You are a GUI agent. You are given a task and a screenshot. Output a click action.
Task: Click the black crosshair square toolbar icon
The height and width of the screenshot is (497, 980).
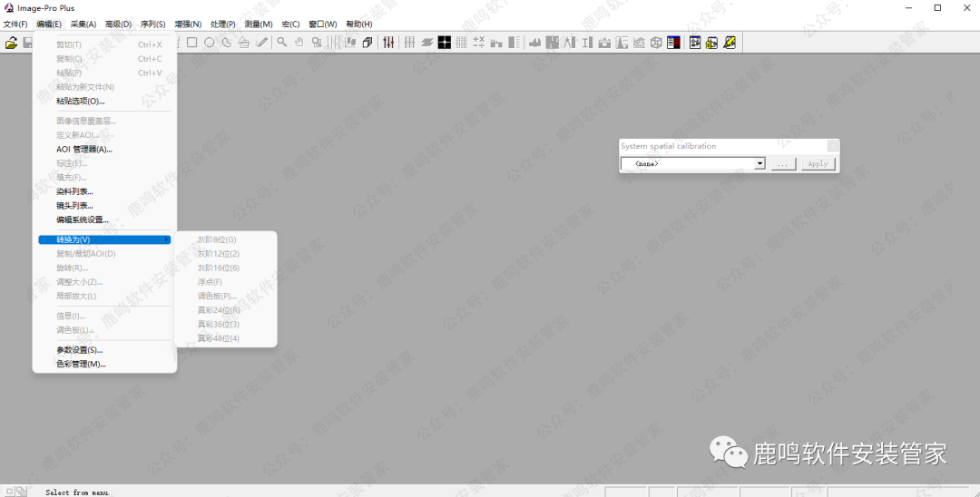[445, 43]
